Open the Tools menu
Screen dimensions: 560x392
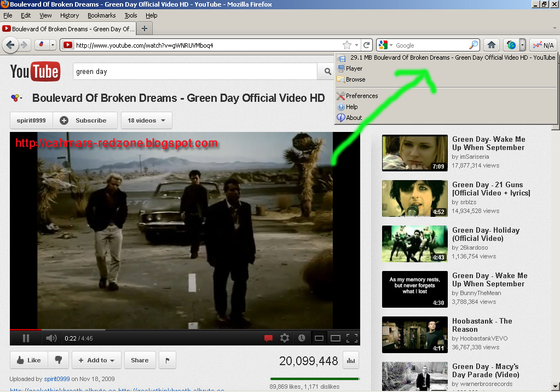pos(131,15)
